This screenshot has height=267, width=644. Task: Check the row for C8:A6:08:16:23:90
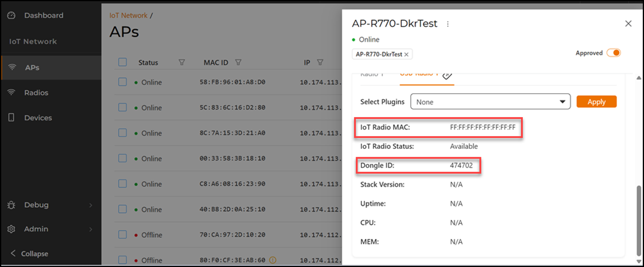point(122,183)
